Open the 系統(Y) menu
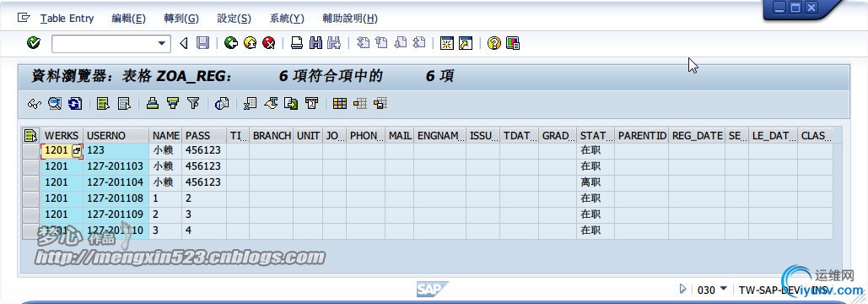 tap(287, 19)
